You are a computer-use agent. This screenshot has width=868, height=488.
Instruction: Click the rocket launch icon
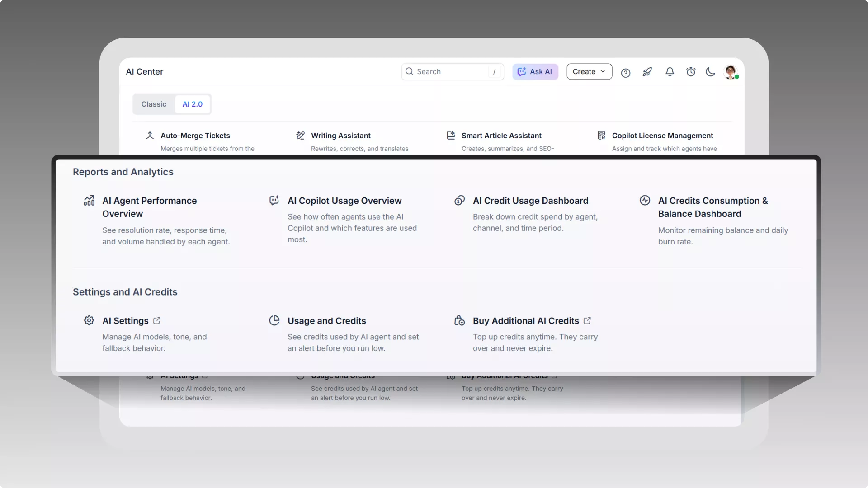click(x=647, y=72)
